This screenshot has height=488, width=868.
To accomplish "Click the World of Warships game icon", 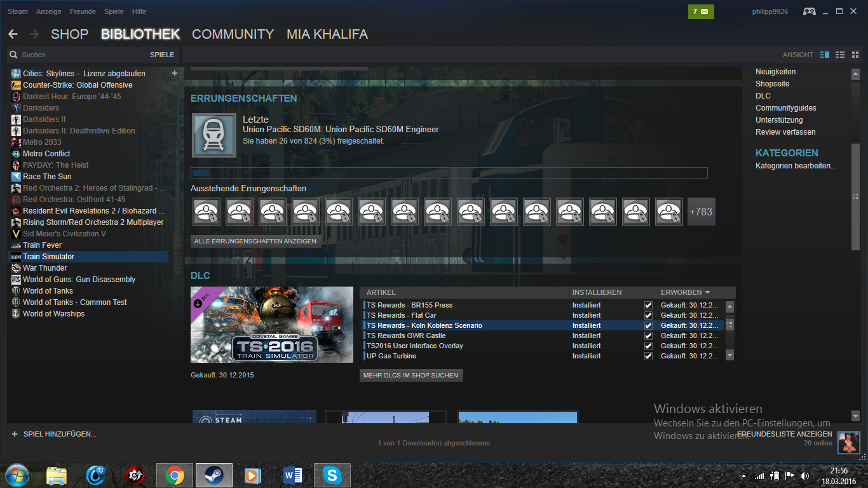I will point(17,314).
